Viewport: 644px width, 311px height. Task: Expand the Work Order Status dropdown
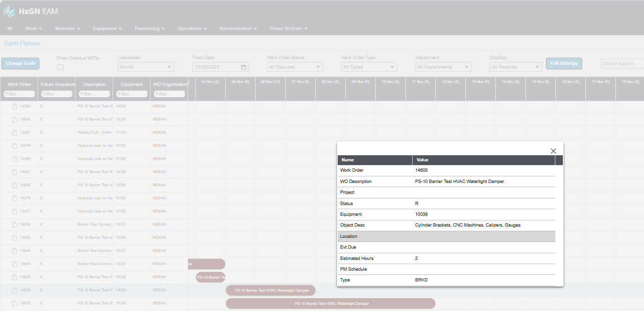295,67
